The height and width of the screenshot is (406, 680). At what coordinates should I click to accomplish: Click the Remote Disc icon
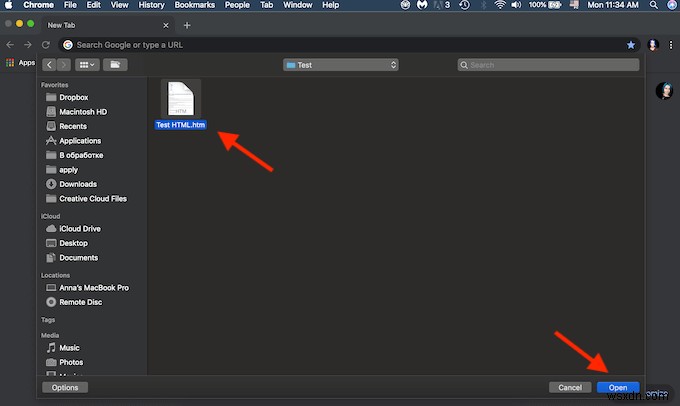pos(51,302)
